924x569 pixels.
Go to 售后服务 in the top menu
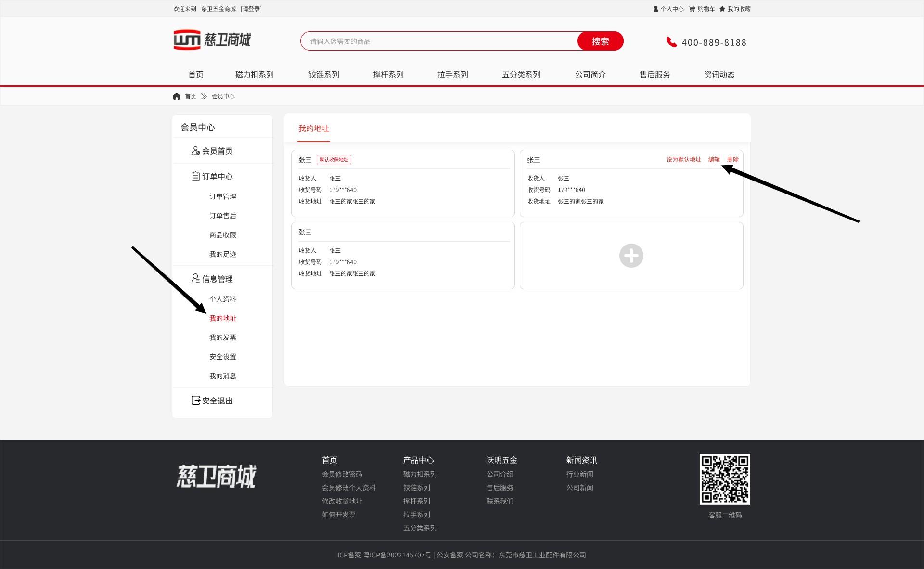point(654,75)
